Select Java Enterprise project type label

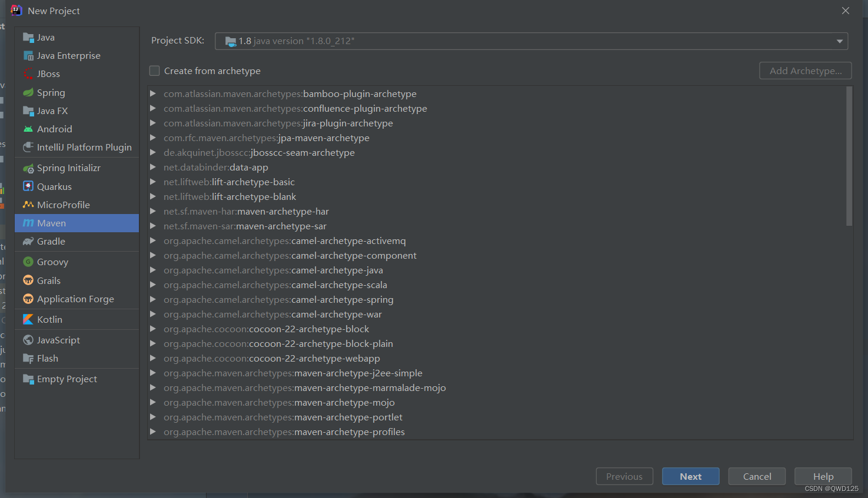coord(69,56)
